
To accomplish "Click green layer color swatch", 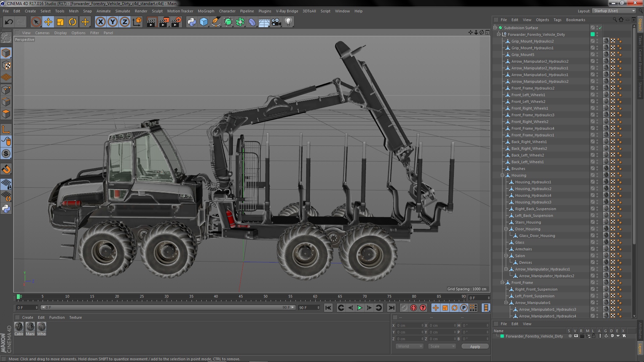I will click(x=502, y=336).
